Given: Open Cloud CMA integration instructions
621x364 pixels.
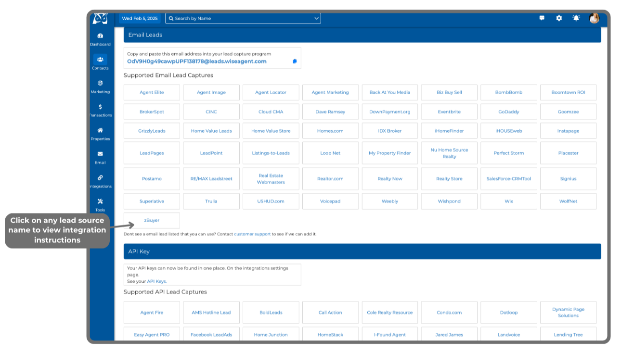Looking at the screenshot, I should point(271,112).
